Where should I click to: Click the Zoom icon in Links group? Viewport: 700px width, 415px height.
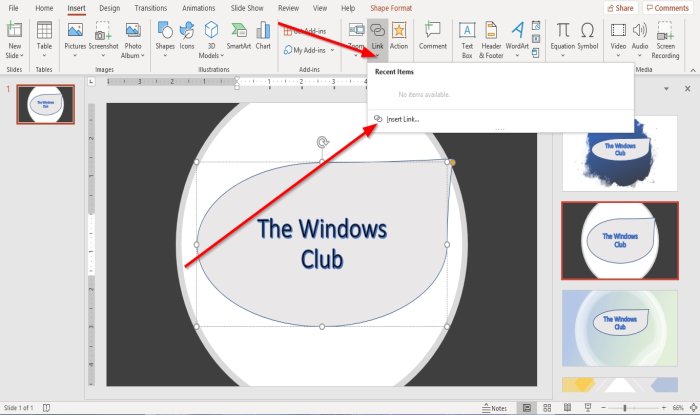(x=356, y=30)
